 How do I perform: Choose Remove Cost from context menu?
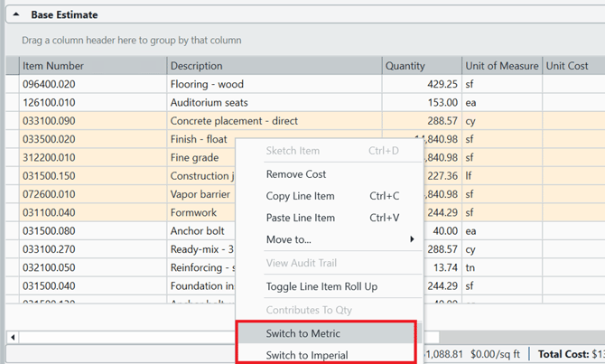[295, 174]
